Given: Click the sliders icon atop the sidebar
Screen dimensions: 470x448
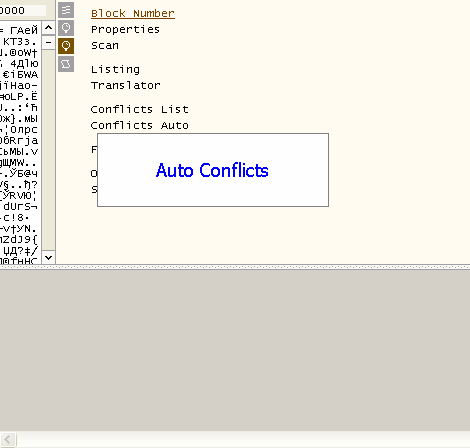Looking at the screenshot, I should (66, 10).
